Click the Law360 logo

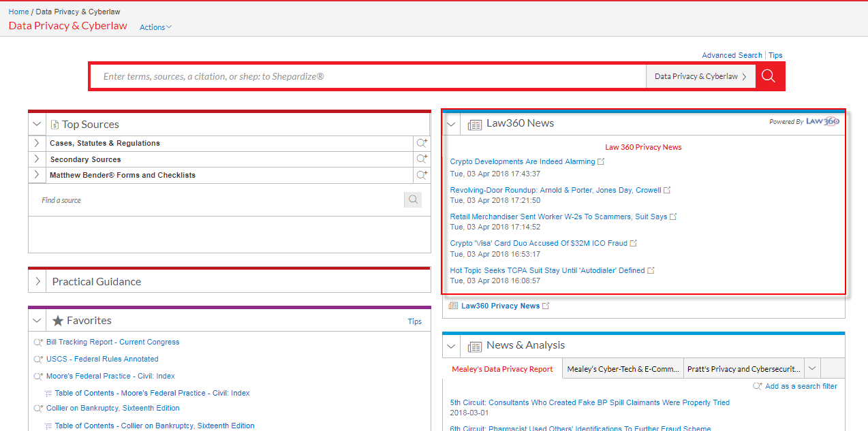pos(822,121)
